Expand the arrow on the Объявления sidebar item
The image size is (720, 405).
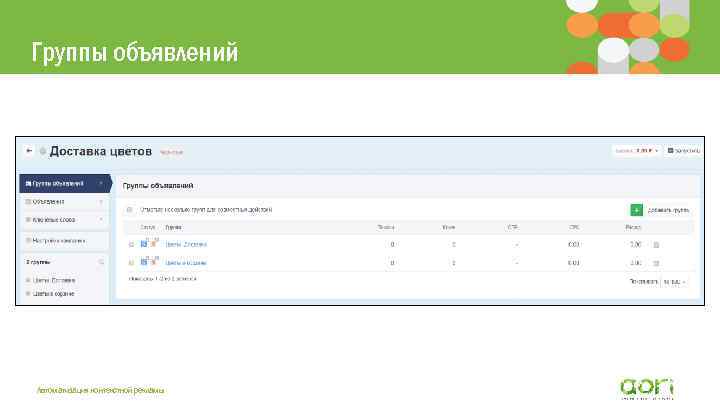pos(101,202)
